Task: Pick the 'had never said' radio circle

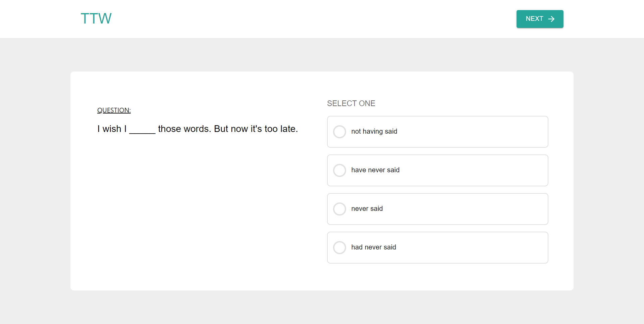Action: (x=339, y=247)
